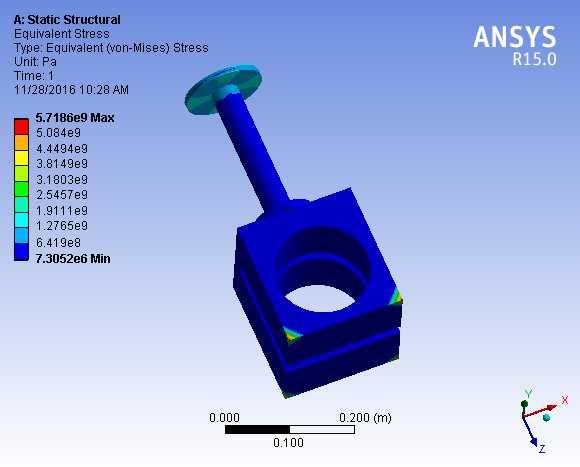Click the 3.8149e9 legend value

coord(62,163)
